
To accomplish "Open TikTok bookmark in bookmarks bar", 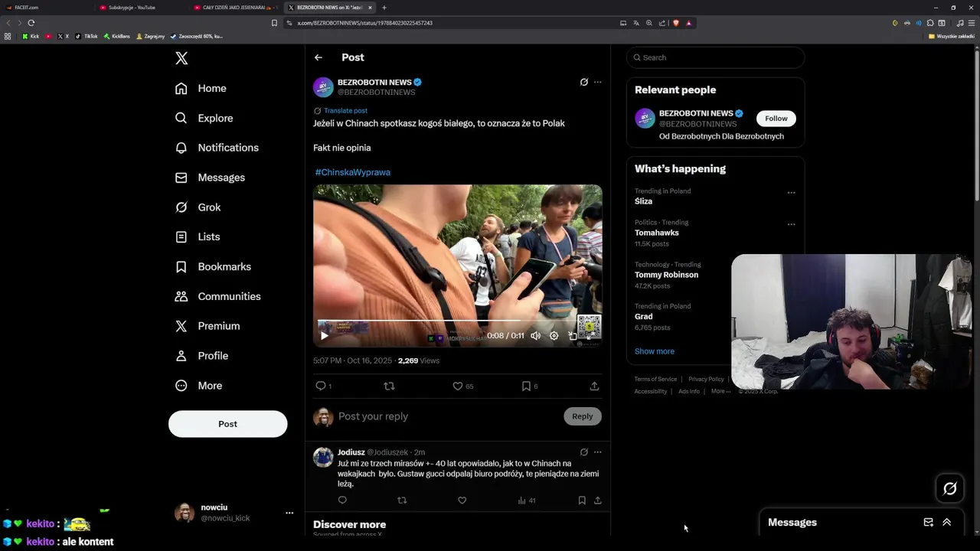I will click(87, 36).
